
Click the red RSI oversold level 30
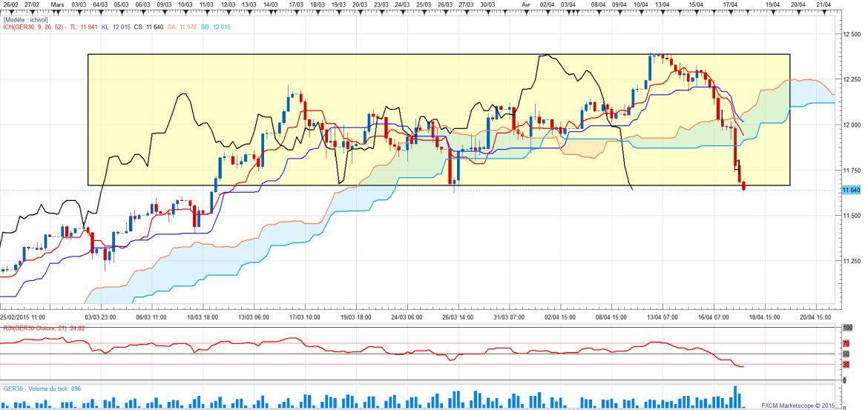click(846, 365)
